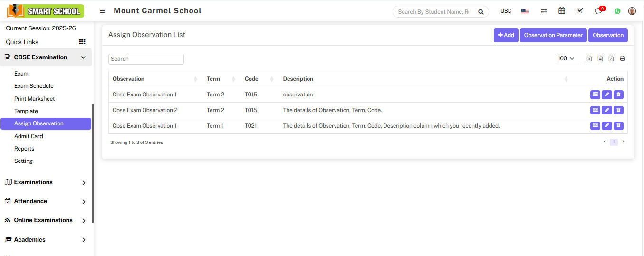644x256 pixels.
Task: Print the observation list using the printer icon
Action: 622,58
